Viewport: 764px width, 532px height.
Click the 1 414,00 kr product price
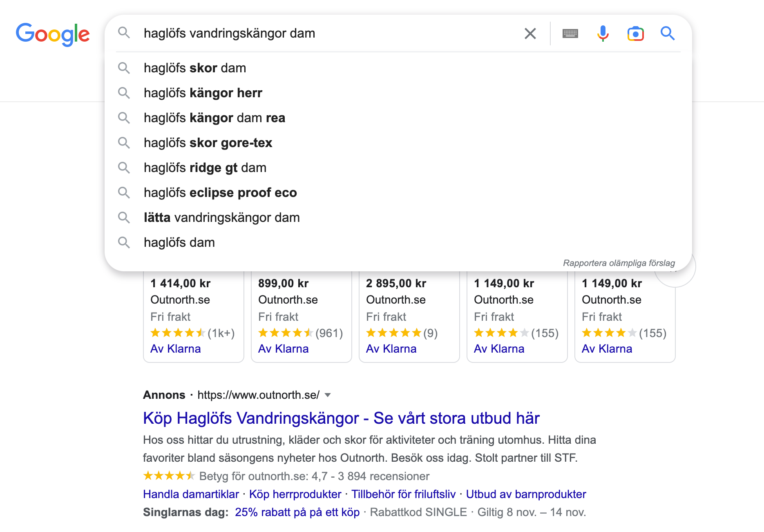[181, 283]
